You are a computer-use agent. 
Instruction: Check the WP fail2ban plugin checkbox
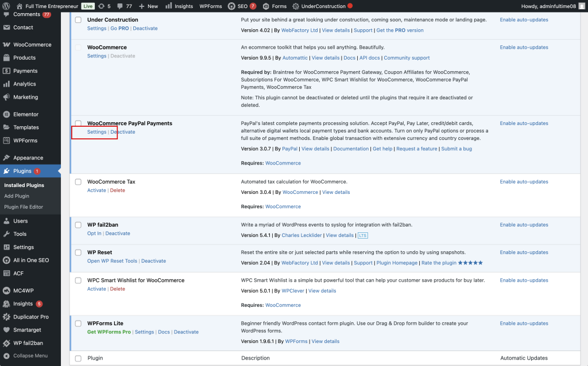click(x=78, y=225)
